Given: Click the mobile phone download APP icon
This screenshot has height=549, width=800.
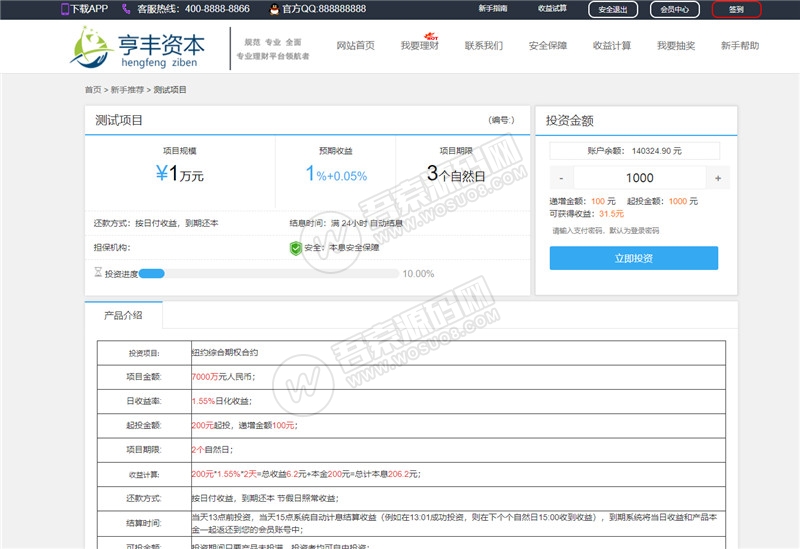Looking at the screenshot, I should pos(65,9).
